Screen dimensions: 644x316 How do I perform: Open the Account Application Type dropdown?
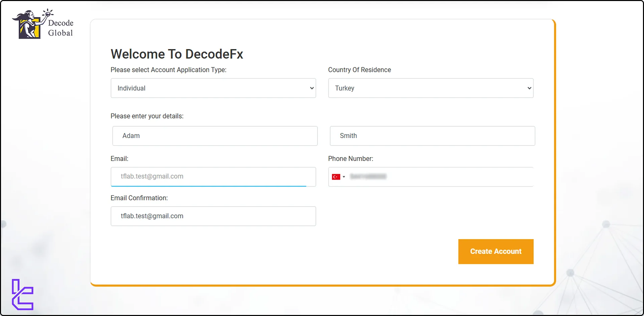213,88
